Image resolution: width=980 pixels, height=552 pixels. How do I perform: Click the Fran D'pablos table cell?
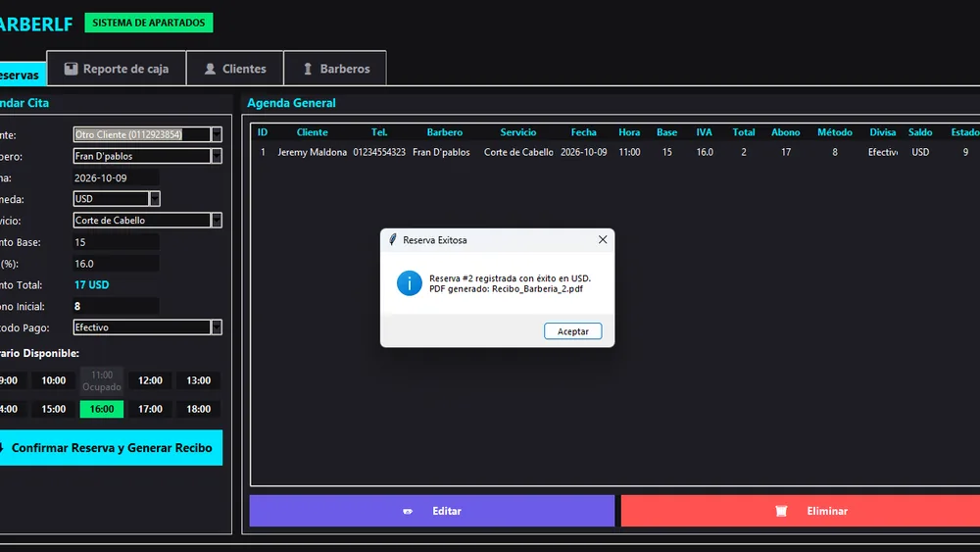pyautogui.click(x=441, y=152)
